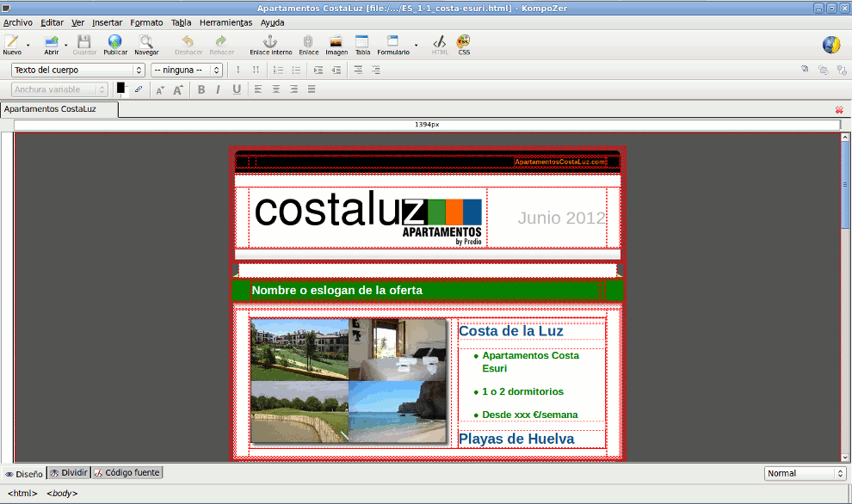The height and width of the screenshot is (504, 852).
Task: Click the ApartamentosCostaLuz.com link in header
Action: point(560,162)
